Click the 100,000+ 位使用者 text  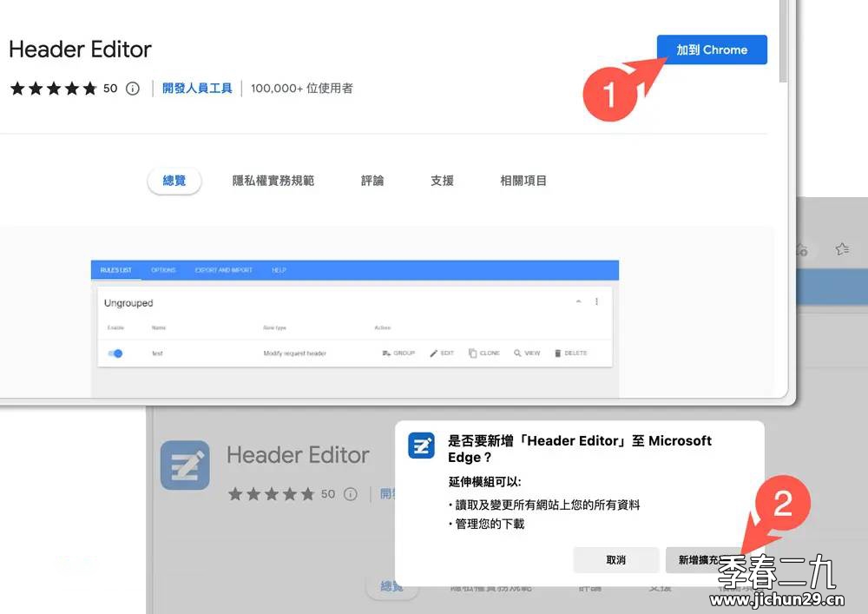tap(302, 89)
